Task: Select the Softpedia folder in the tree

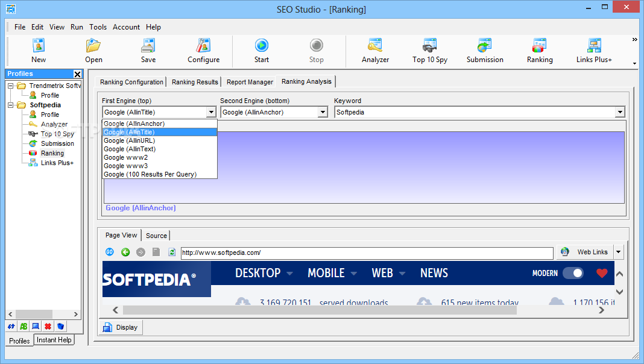Action: [x=45, y=105]
